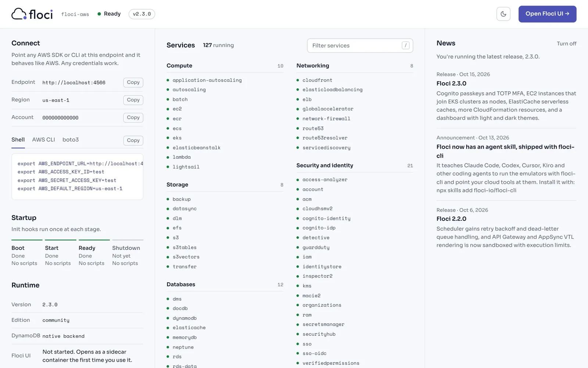Viewport: 588px width, 368px height.
Task: Click the secretsmanager service entry
Action: point(323,325)
